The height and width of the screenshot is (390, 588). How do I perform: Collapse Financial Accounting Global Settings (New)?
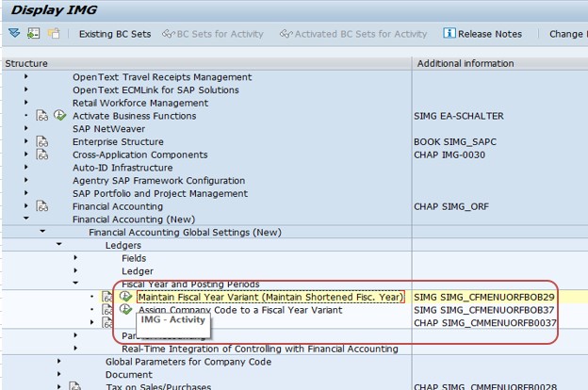click(x=42, y=232)
